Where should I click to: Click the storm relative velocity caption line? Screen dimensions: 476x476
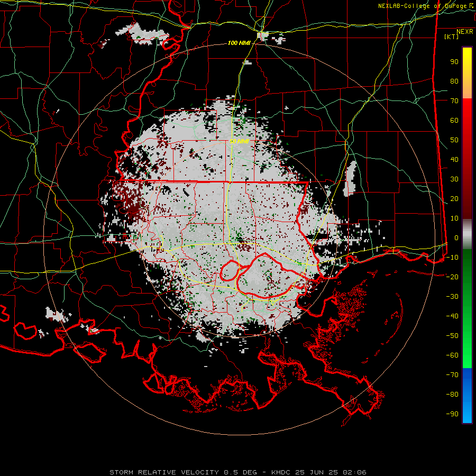coord(238,472)
